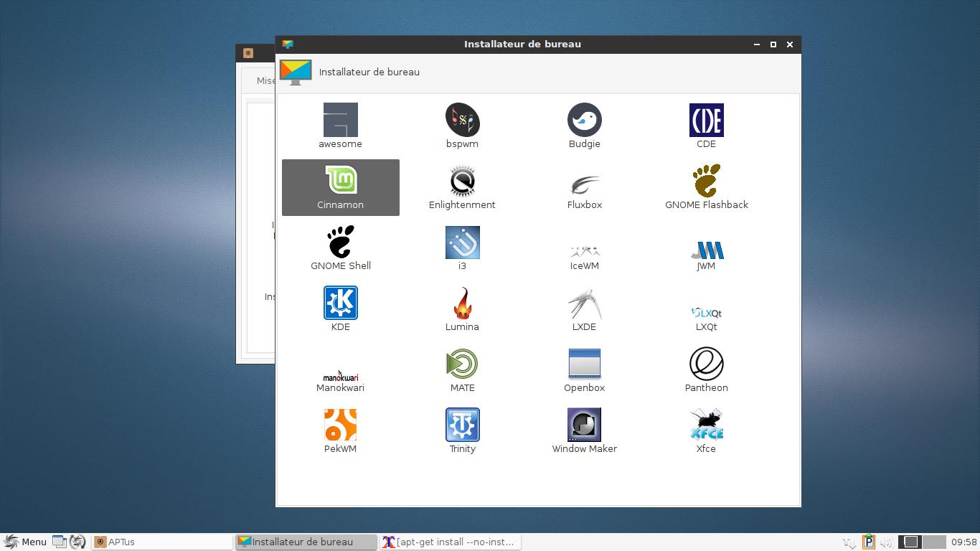Maximize the Installateur de bureau window
Image resolution: width=980 pixels, height=551 pixels.
click(x=773, y=44)
